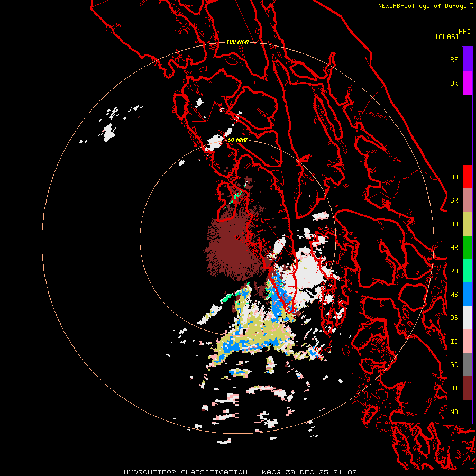Click the 100 NMI range ring label

pos(237,42)
